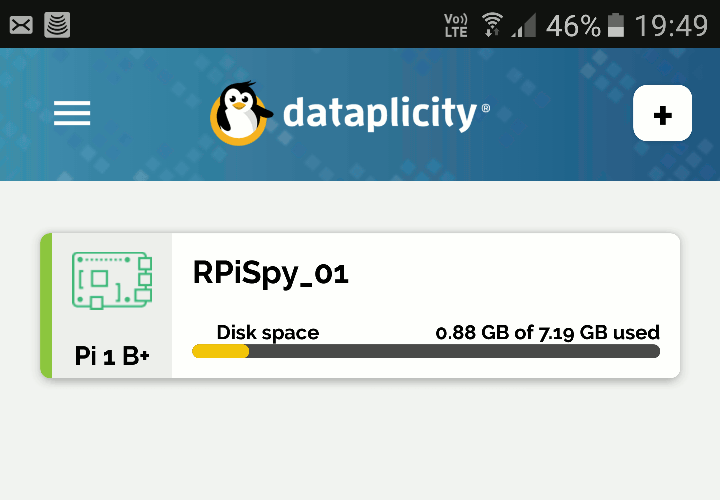Screen dimensions: 720x500
Task: Tap the plus button to add device
Action: [662, 113]
